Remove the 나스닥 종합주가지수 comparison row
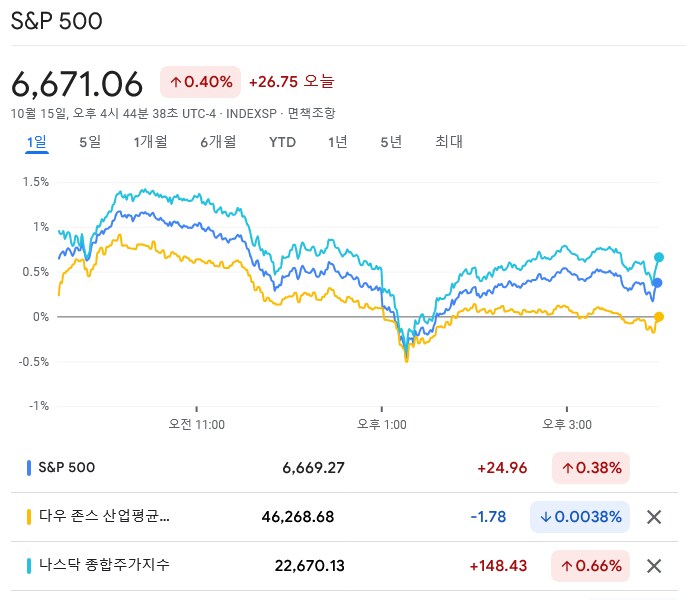686x600 pixels. [x=654, y=566]
